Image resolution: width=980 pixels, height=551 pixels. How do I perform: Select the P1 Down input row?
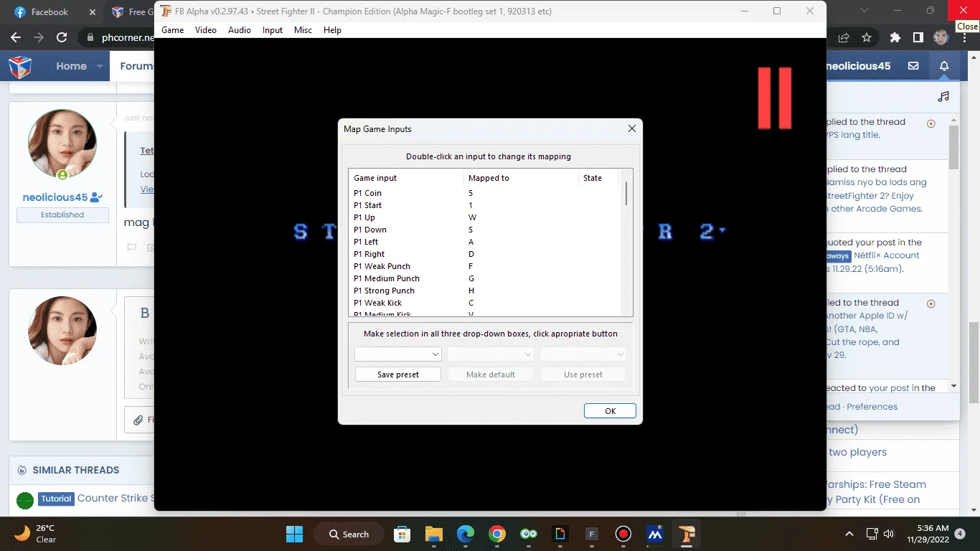pos(484,230)
